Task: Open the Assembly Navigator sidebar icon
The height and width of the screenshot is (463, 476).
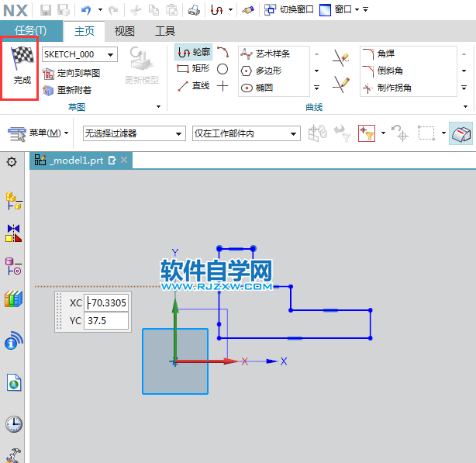Action: click(x=14, y=201)
